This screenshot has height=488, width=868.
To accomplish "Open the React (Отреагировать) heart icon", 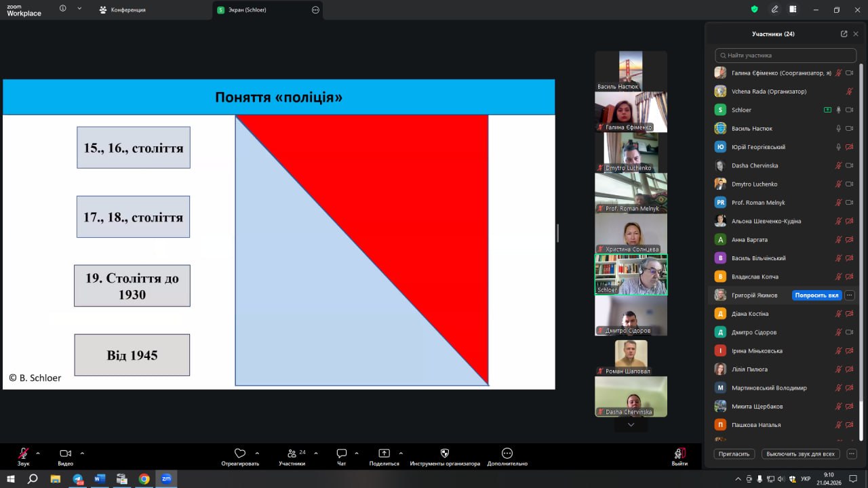I will point(239,453).
